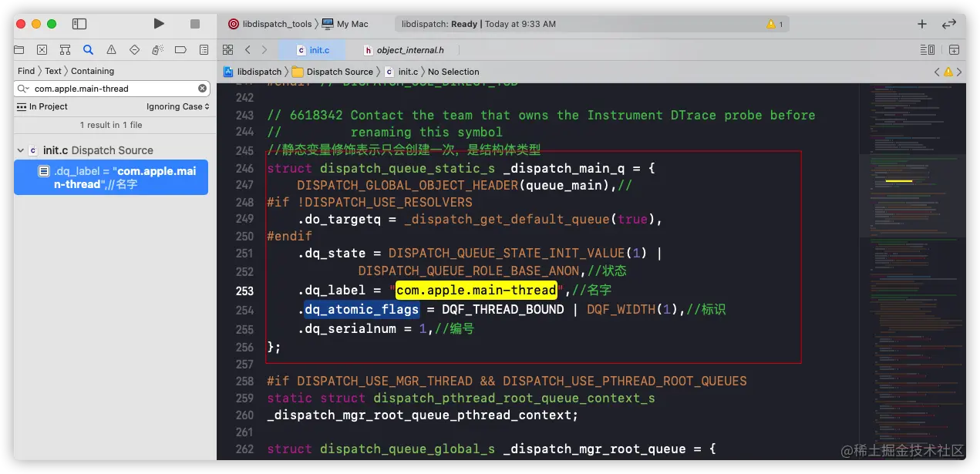Click dispatch_pthread_root_queue_context_s on line 259
This screenshot has height=474, width=980.
(x=514, y=398)
